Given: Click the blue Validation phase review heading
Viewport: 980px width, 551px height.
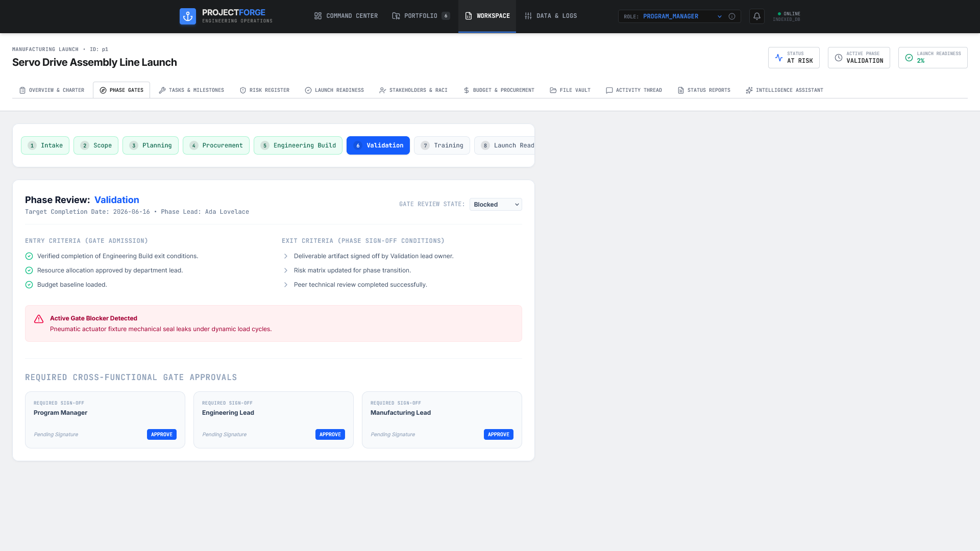Looking at the screenshot, I should 117,200.
